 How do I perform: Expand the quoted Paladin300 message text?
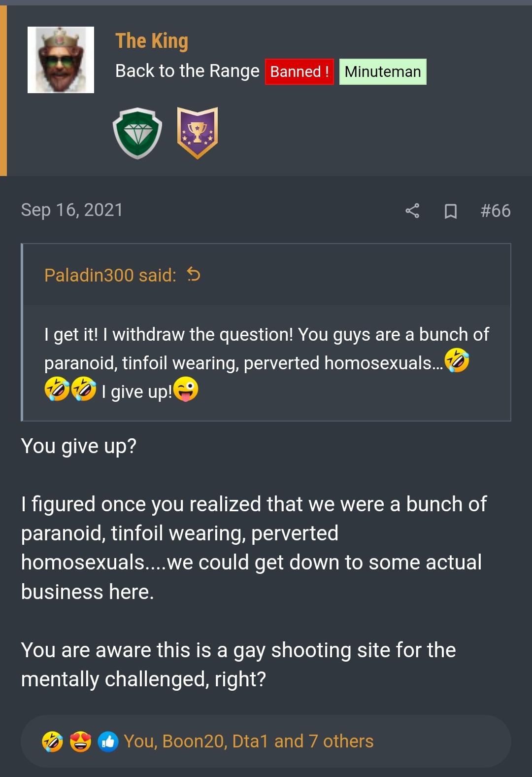click(266, 363)
